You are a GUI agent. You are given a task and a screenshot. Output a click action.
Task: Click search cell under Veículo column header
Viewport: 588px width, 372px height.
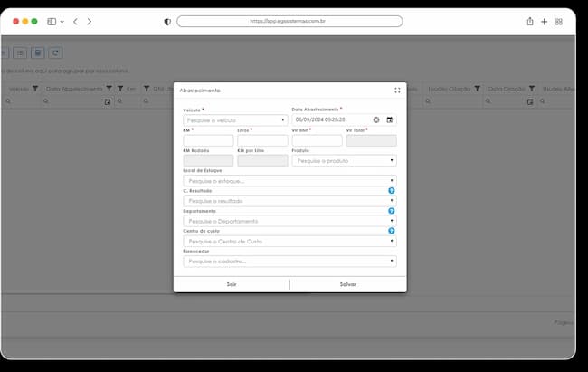click(x=22, y=101)
